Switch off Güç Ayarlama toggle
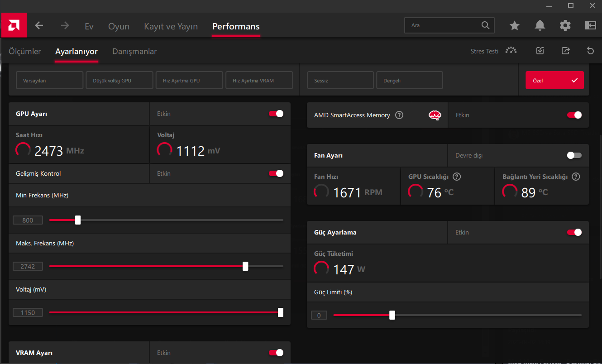Image resolution: width=602 pixels, height=364 pixels. tap(574, 232)
